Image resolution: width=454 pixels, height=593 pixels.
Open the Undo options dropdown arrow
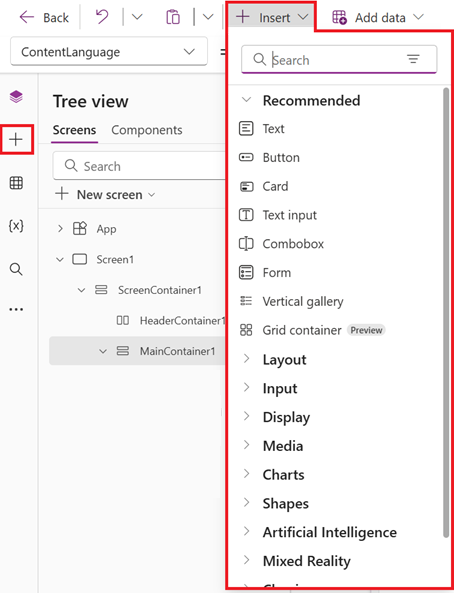[x=137, y=17]
